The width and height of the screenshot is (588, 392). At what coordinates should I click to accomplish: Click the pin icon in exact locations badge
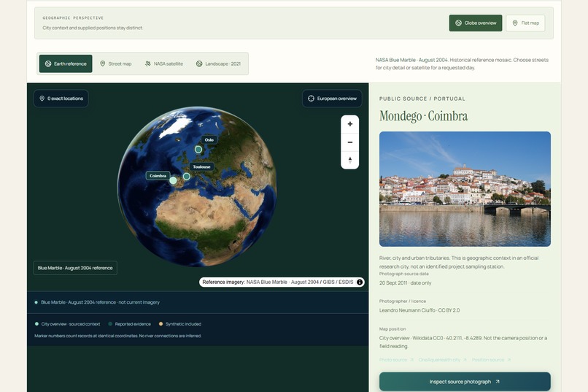click(42, 99)
